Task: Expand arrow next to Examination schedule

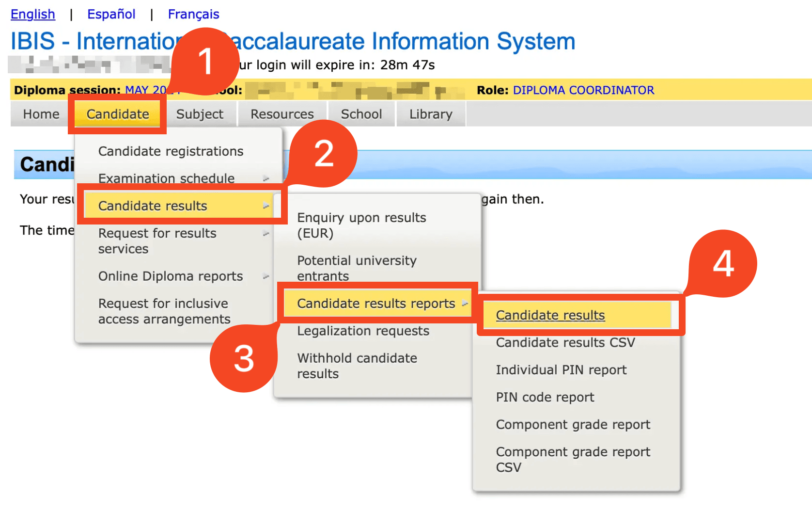Action: (266, 179)
